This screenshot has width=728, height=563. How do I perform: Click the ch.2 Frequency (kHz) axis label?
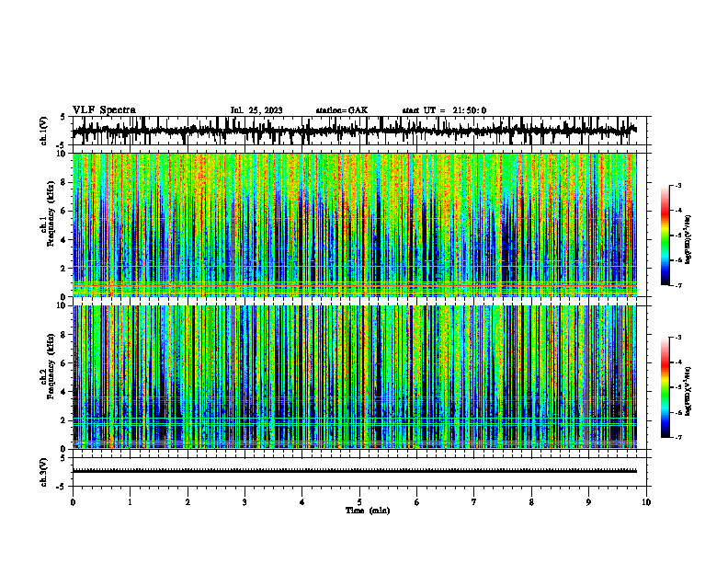click(x=48, y=377)
